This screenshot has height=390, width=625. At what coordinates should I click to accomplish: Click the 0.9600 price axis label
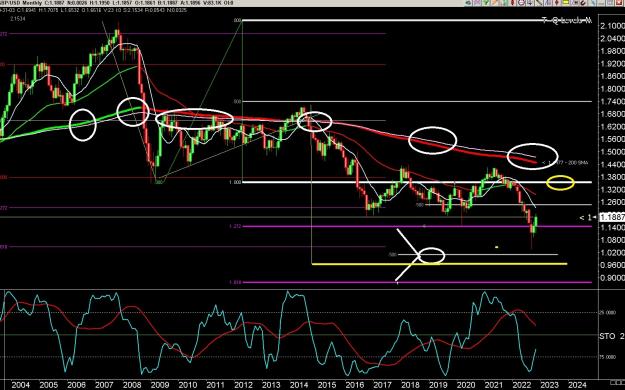tap(612, 265)
